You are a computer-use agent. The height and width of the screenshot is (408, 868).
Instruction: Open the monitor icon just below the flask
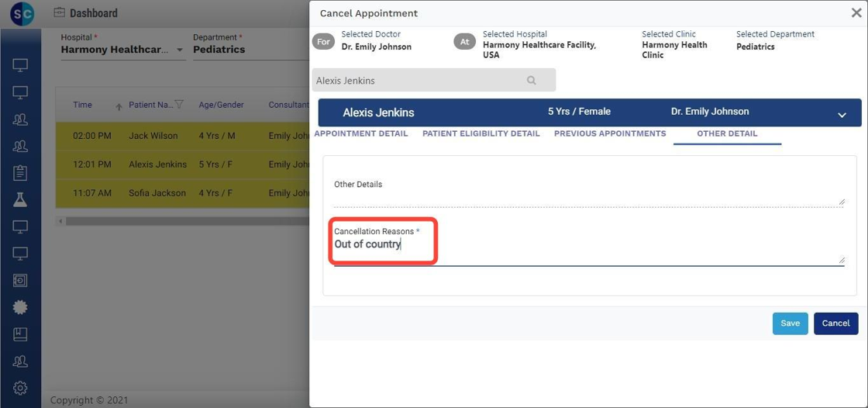tap(20, 226)
